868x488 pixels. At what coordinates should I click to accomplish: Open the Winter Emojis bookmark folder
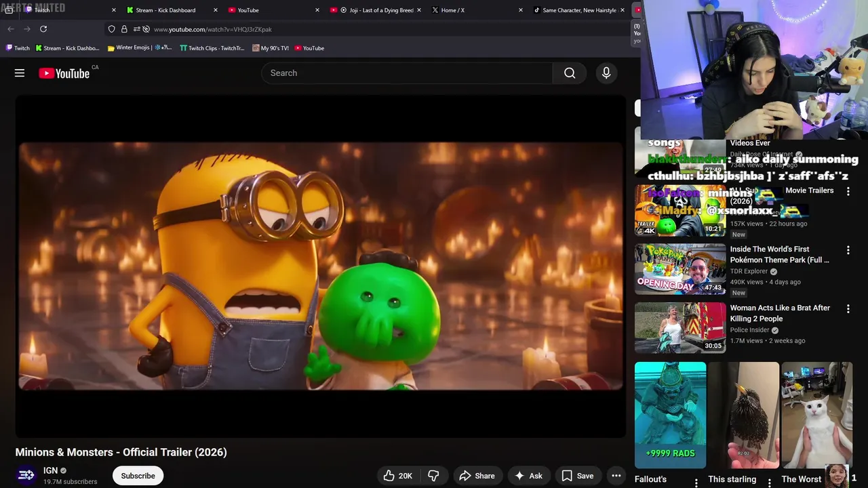[140, 48]
